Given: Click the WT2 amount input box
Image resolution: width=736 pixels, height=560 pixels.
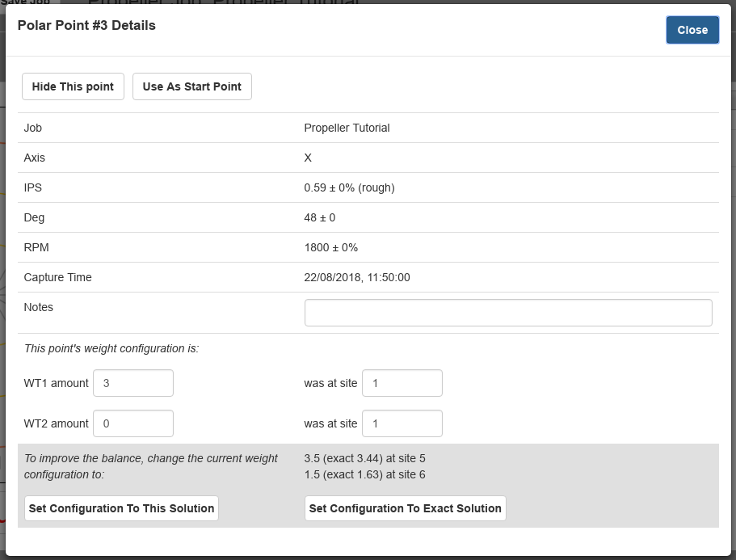Looking at the screenshot, I should [133, 423].
